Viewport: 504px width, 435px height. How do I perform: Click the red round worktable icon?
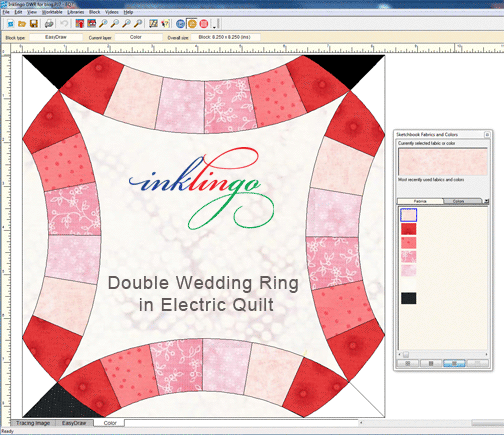click(204, 24)
